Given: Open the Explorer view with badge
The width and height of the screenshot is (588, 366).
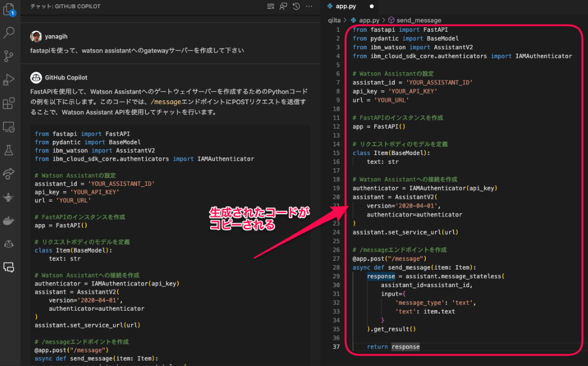Looking at the screenshot, I should pyautogui.click(x=9, y=9).
